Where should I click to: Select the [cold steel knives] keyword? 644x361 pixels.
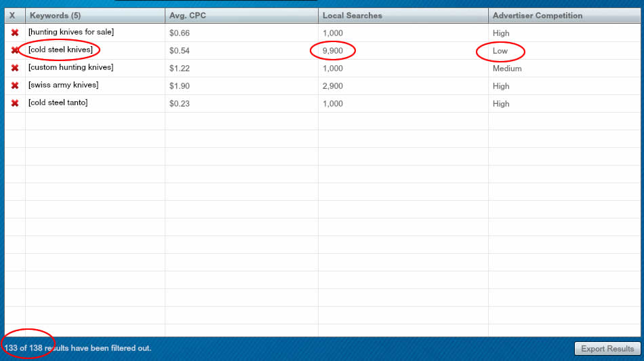point(60,50)
